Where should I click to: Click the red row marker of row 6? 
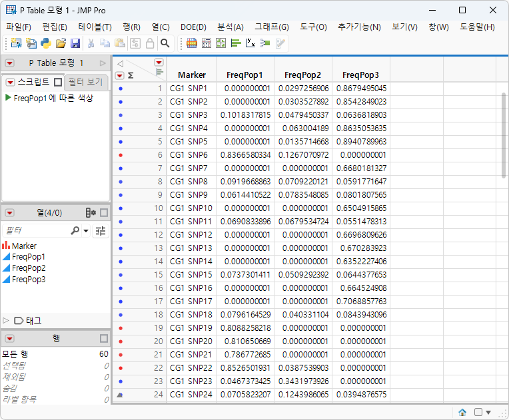121,155
